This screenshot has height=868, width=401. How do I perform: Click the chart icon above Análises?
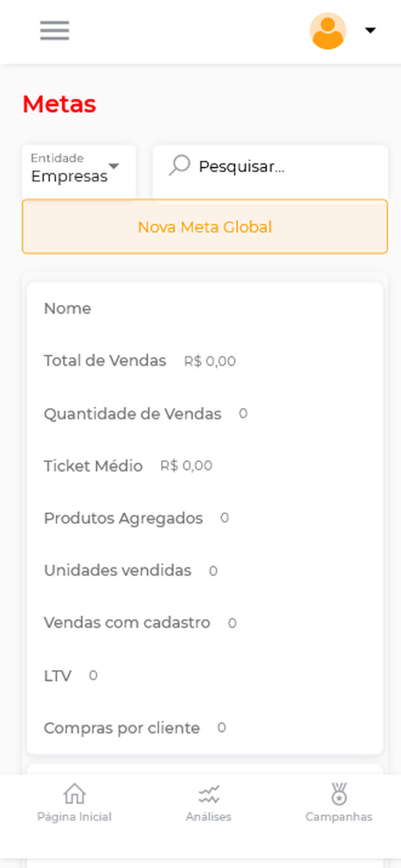pos(208,793)
